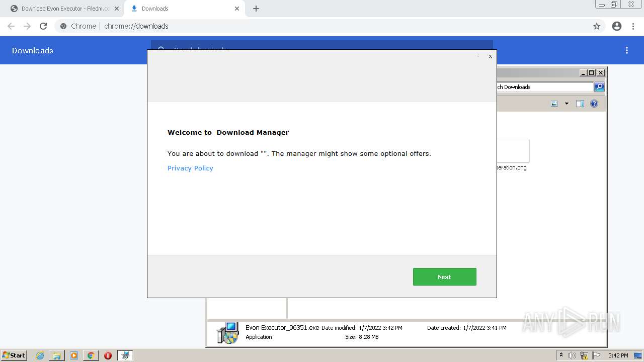Click the Date modified value in details pane
This screenshot has width=644, height=362.
point(380,328)
